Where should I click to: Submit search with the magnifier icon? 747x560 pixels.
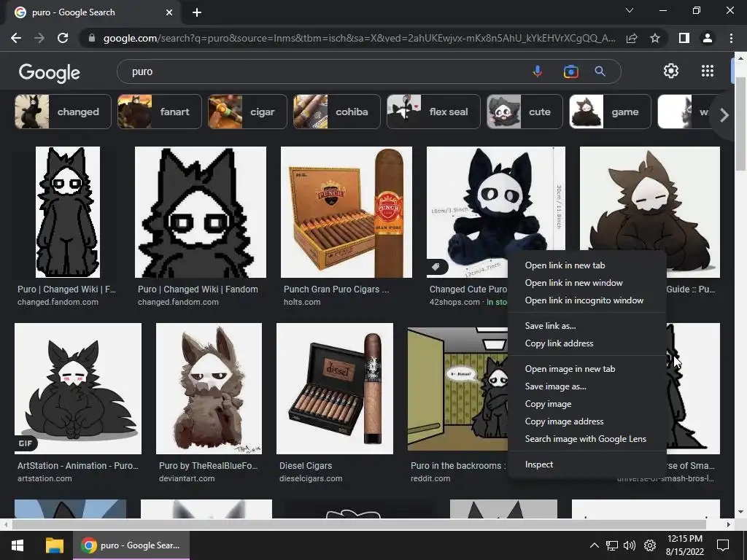[x=600, y=71]
